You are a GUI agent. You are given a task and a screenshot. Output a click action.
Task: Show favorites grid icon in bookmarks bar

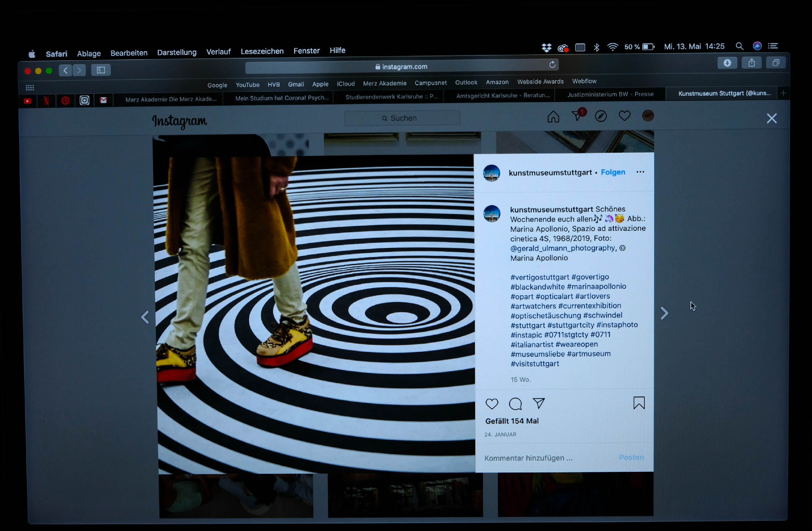pyautogui.click(x=30, y=88)
